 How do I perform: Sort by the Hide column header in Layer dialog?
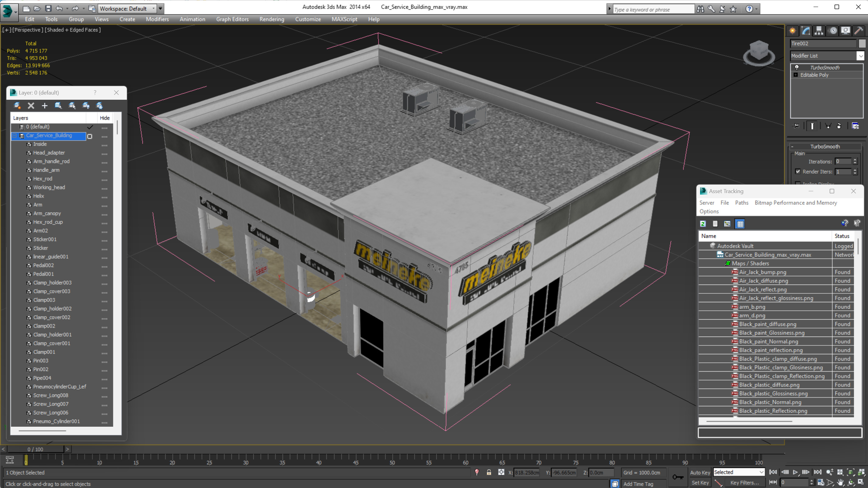(x=104, y=118)
